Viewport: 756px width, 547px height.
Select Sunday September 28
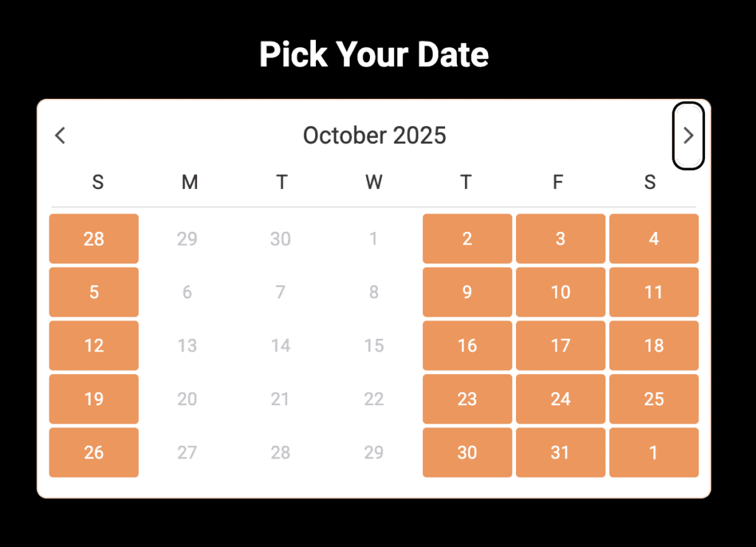[x=94, y=238]
